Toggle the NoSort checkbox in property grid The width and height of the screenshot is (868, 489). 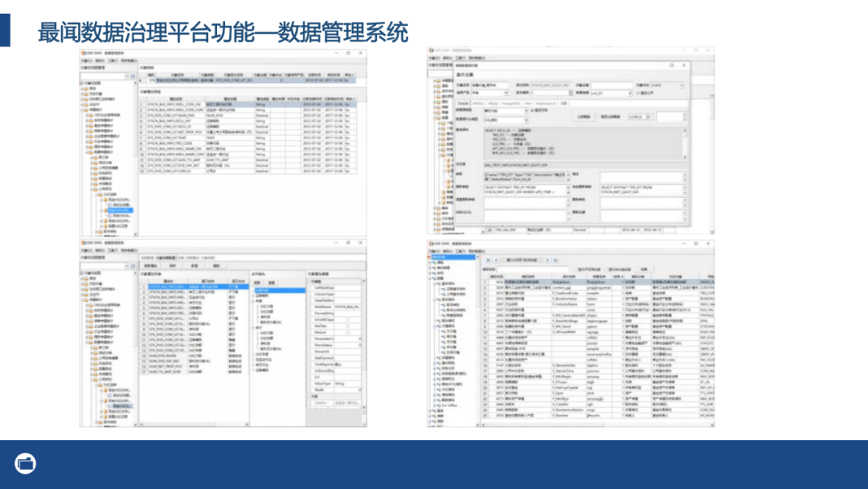[x=348, y=332]
